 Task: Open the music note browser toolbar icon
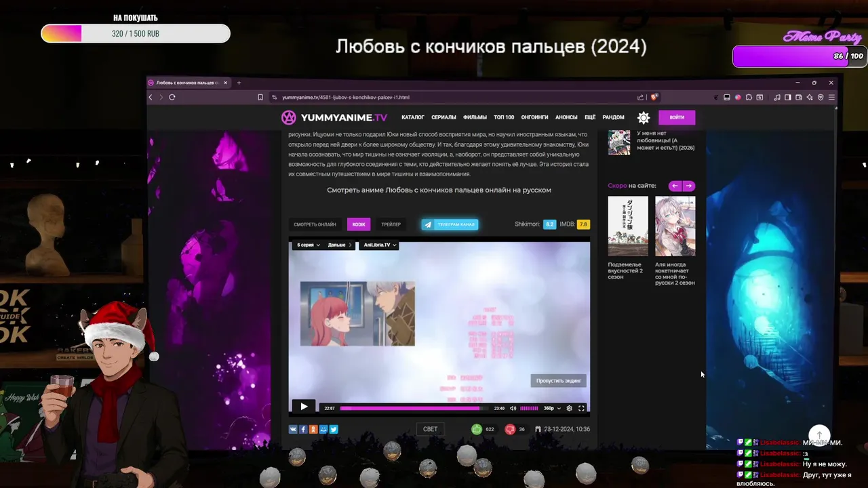pyautogui.click(x=777, y=97)
